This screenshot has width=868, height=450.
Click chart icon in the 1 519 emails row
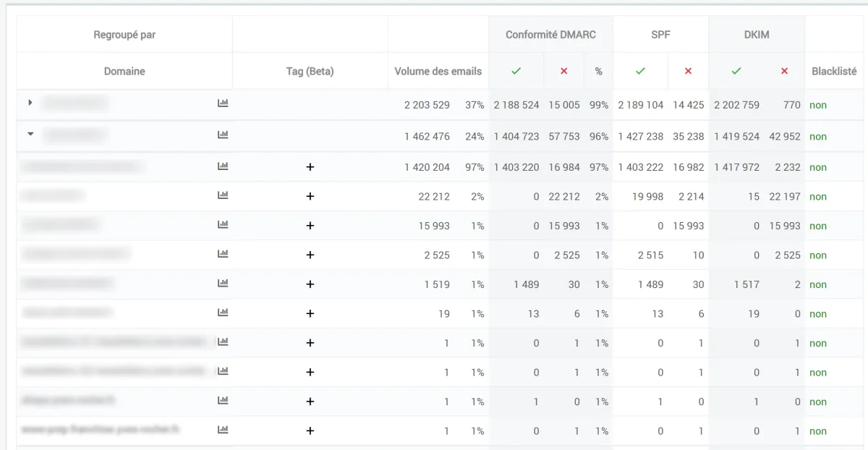pyautogui.click(x=223, y=284)
